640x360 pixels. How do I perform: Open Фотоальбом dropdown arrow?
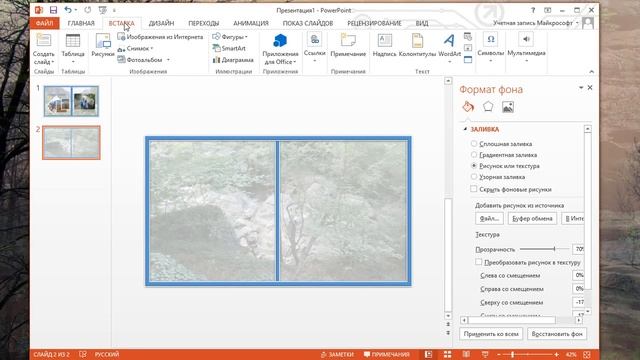tap(168, 60)
